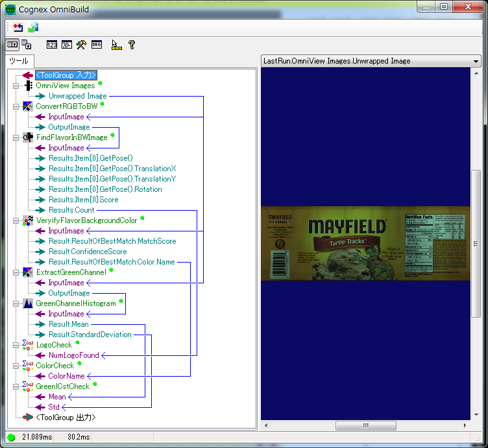Click the hammer and wrench tools icon
The height and width of the screenshot is (448, 488).
(82, 45)
